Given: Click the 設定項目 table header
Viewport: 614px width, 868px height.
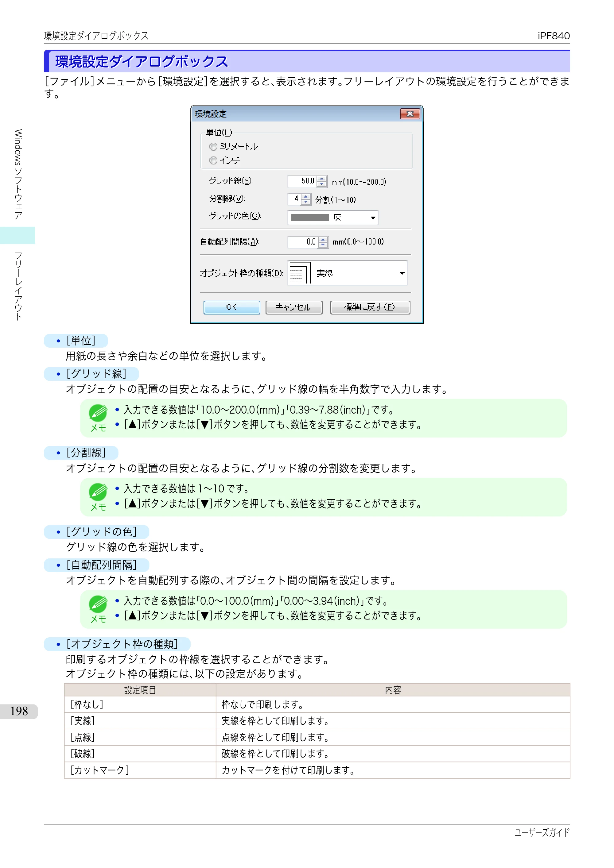Looking at the screenshot, I should (x=140, y=690).
